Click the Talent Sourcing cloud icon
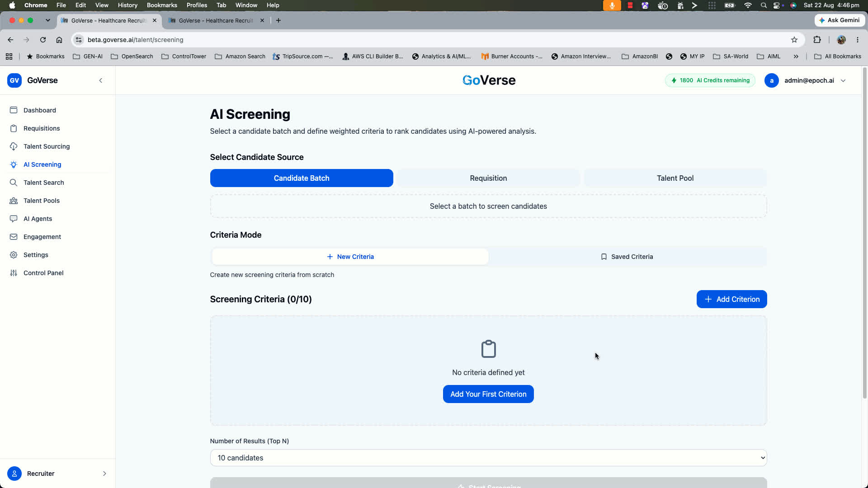This screenshot has height=488, width=868. (14, 146)
